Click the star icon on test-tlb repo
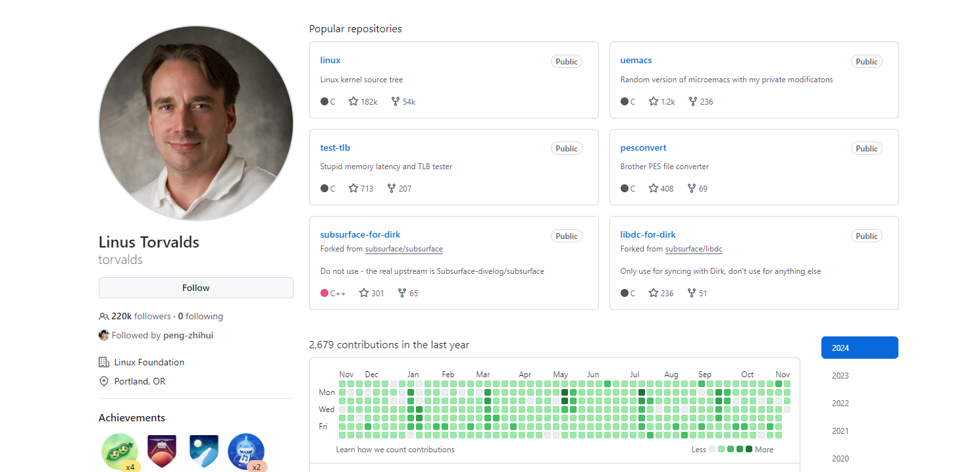This screenshot has height=472, width=980. 353,188
